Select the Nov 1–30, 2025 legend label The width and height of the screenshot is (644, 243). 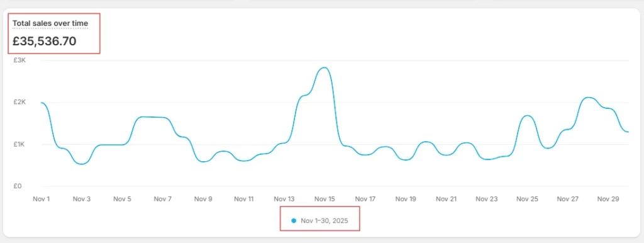pyautogui.click(x=325, y=221)
